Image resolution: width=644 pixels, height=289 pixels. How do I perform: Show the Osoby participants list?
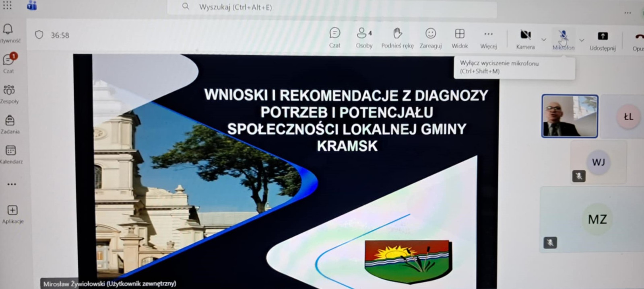coord(364,38)
